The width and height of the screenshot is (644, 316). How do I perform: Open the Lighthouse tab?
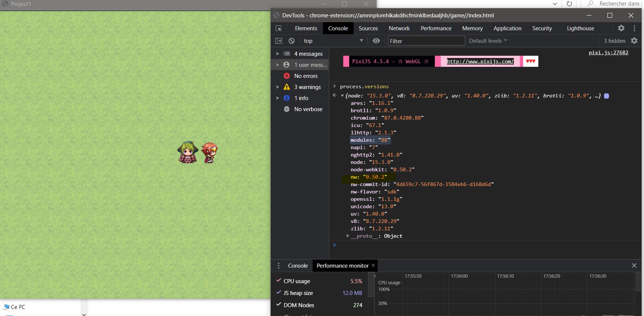click(x=580, y=28)
